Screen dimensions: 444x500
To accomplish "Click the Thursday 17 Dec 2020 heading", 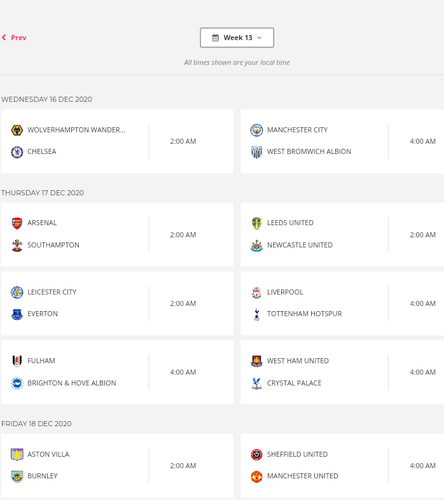I will (42, 193).
